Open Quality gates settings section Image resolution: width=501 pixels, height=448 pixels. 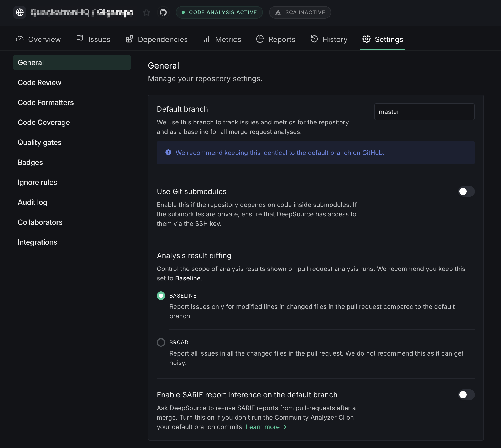[x=39, y=142]
